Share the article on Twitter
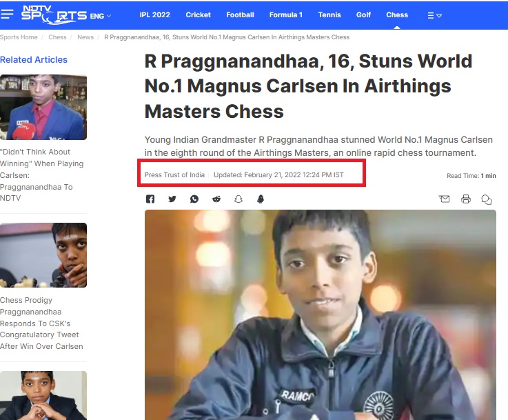 click(172, 199)
